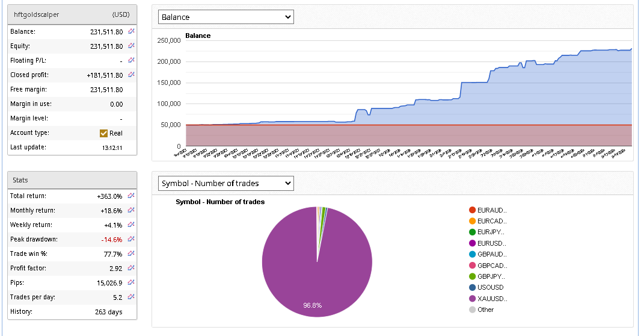Select the Closed profit chart icon
The height and width of the screenshot is (336, 644).
131,75
